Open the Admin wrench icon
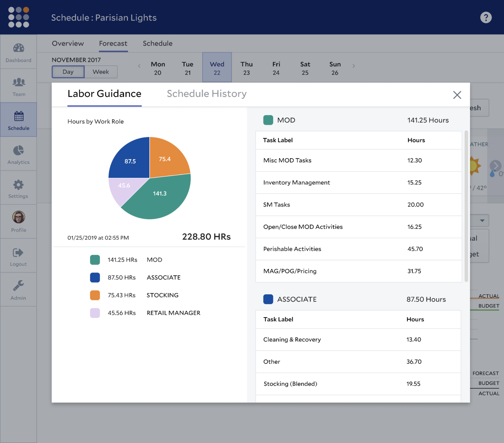This screenshot has height=443, width=504. pyautogui.click(x=18, y=286)
